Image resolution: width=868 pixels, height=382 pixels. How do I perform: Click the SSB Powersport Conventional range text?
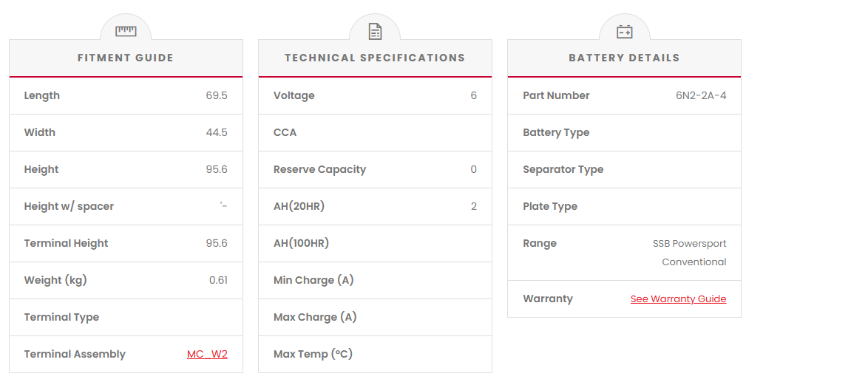click(x=690, y=252)
